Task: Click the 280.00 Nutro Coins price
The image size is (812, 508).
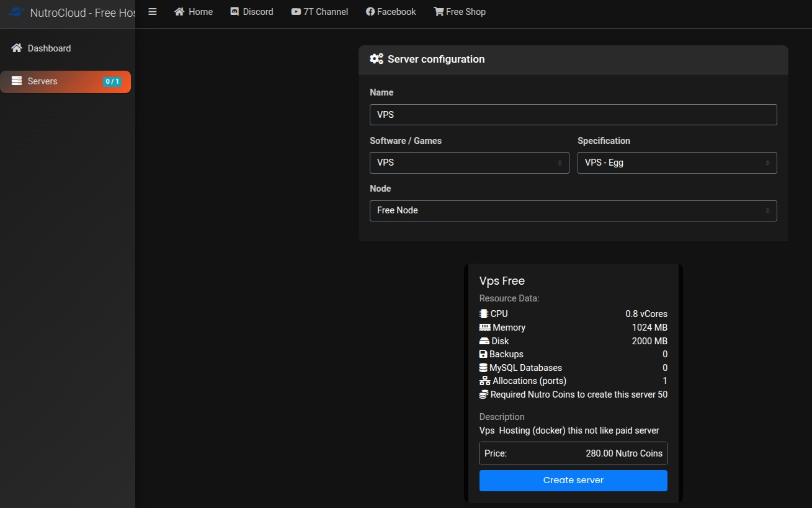Action: point(624,453)
